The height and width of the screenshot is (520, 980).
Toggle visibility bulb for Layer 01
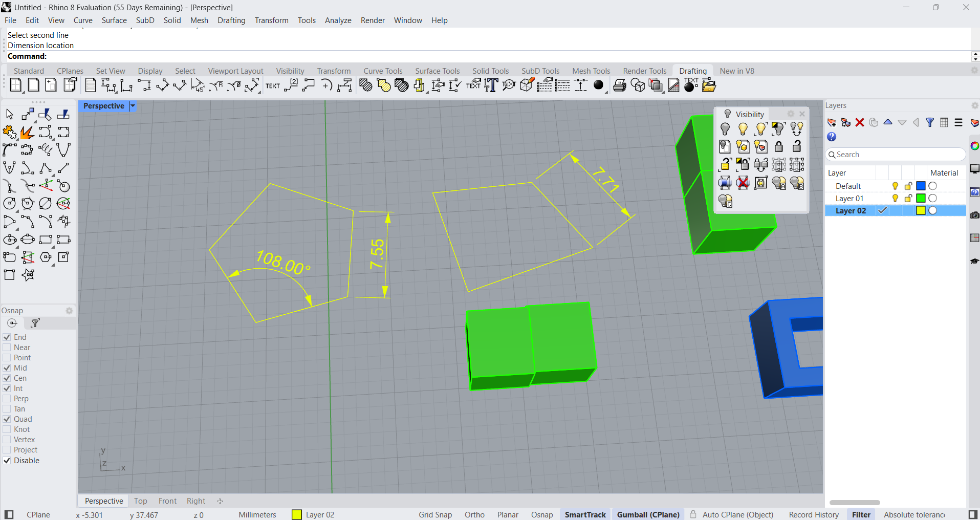[895, 199]
